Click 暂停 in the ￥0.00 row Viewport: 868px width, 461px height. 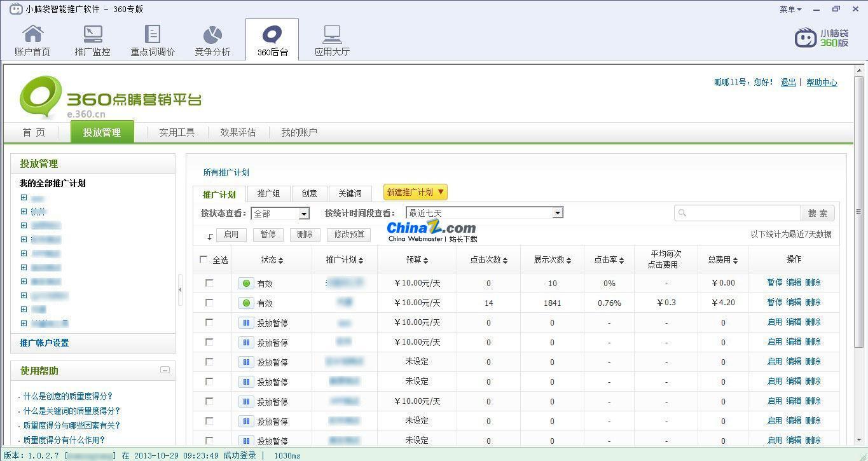pos(775,282)
